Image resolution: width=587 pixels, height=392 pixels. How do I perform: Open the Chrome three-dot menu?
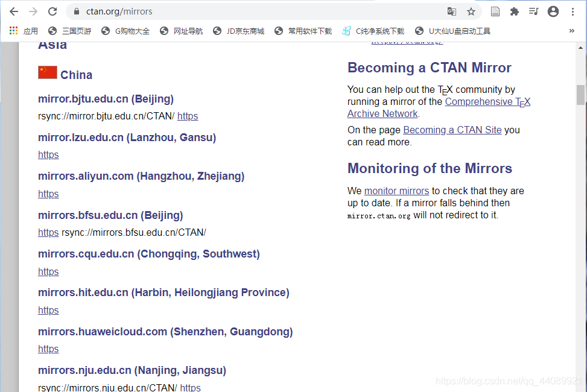[x=573, y=11]
